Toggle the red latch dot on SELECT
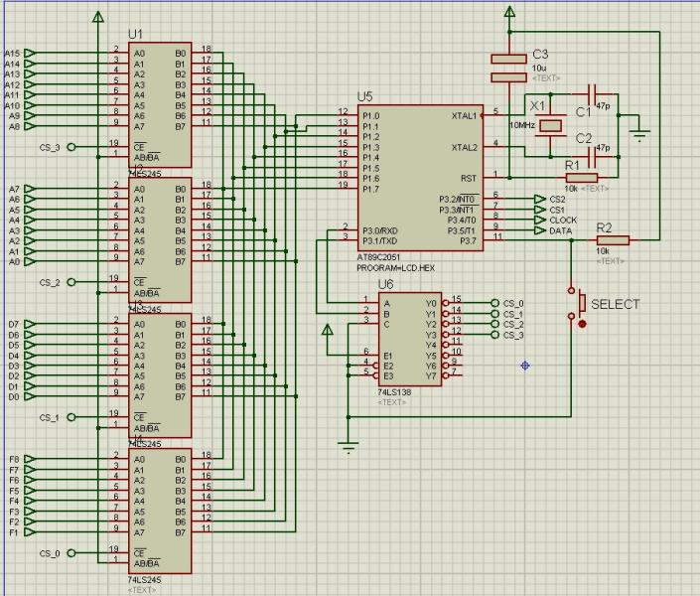Image resolution: width=700 pixels, height=596 pixels. (582, 323)
